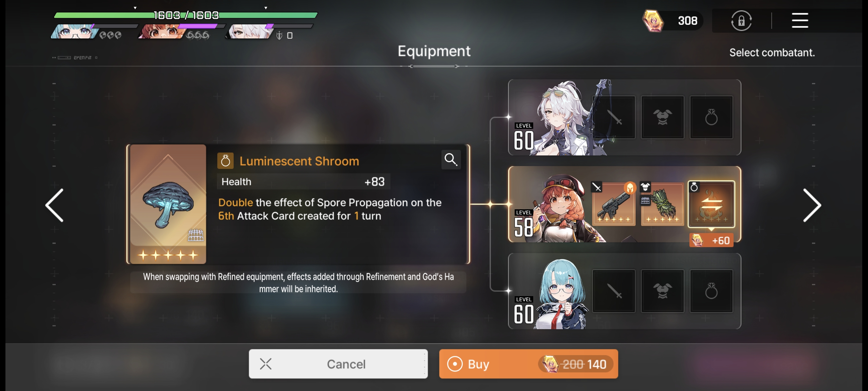Screen dimensions: 868x391
Task: Select empty ring slot of blue-haired combatant
Action: pyautogui.click(x=711, y=291)
